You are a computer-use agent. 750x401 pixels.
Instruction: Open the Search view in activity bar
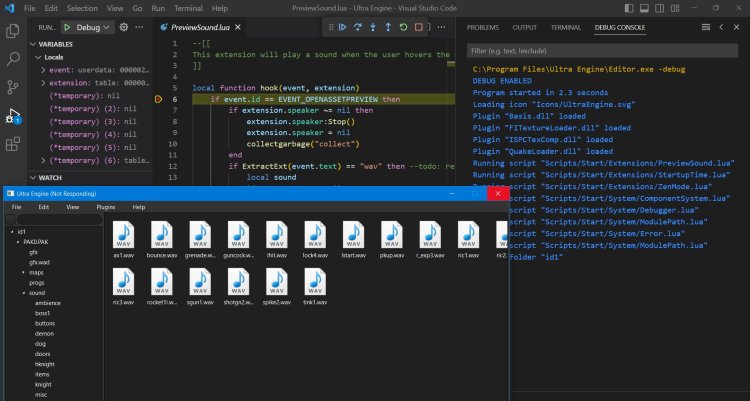13,59
